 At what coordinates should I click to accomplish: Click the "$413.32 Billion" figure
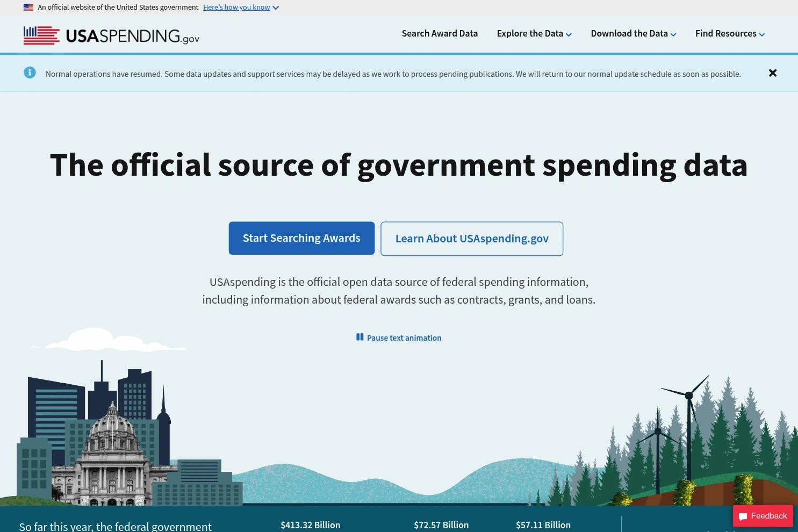[311, 525]
